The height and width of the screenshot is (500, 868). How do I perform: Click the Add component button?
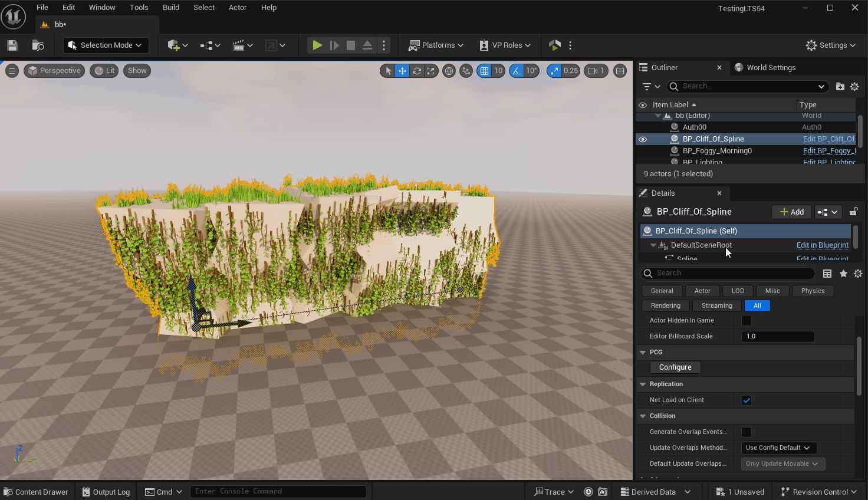pyautogui.click(x=792, y=212)
